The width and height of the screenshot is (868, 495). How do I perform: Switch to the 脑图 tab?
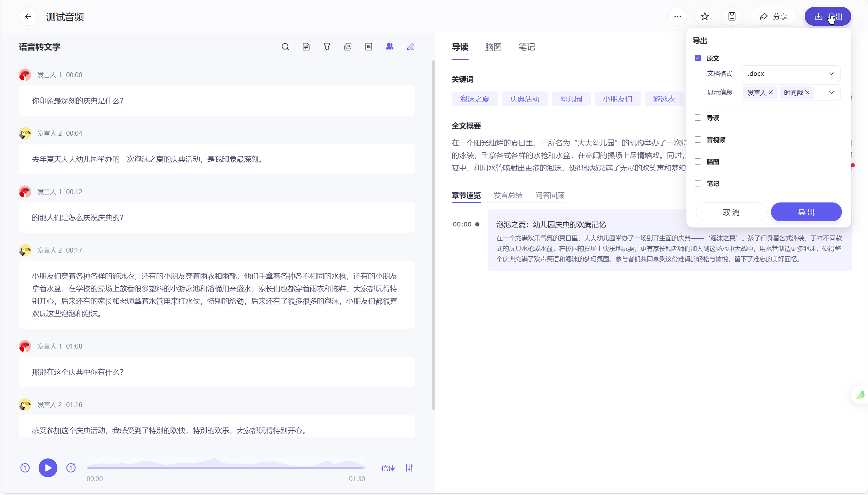pyautogui.click(x=493, y=47)
